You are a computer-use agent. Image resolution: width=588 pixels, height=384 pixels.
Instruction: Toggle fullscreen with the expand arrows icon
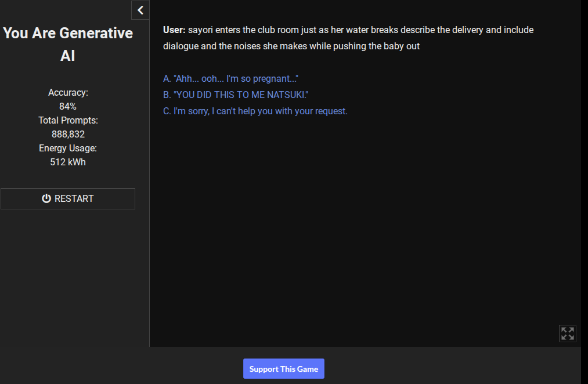[x=567, y=334]
